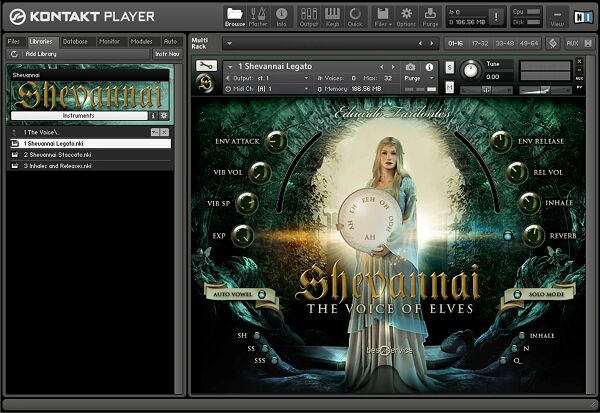This screenshot has width=600, height=413.
Task: Click Multi Rack previous arrow
Action: (420, 43)
